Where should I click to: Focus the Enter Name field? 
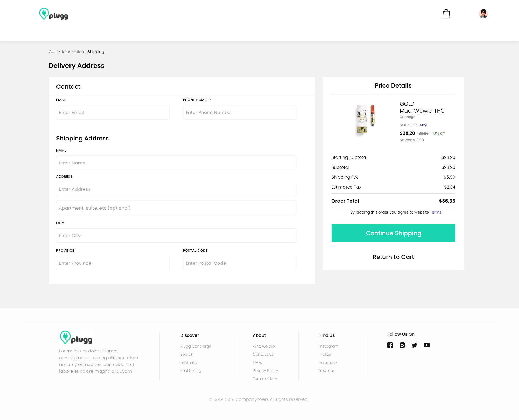point(176,163)
